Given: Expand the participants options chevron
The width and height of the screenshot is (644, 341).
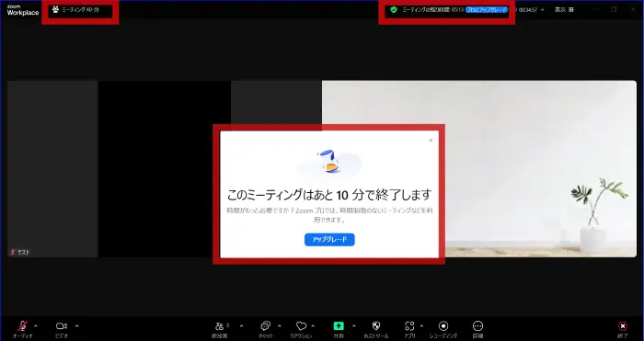Looking at the screenshot, I should pyautogui.click(x=241, y=326).
